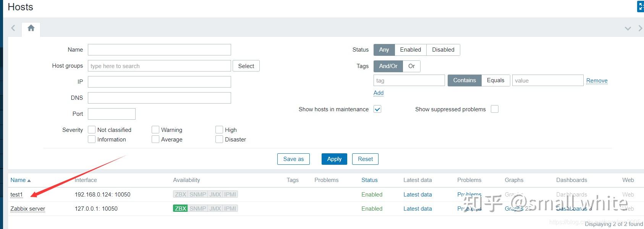Check the Warning severity box

155,130
